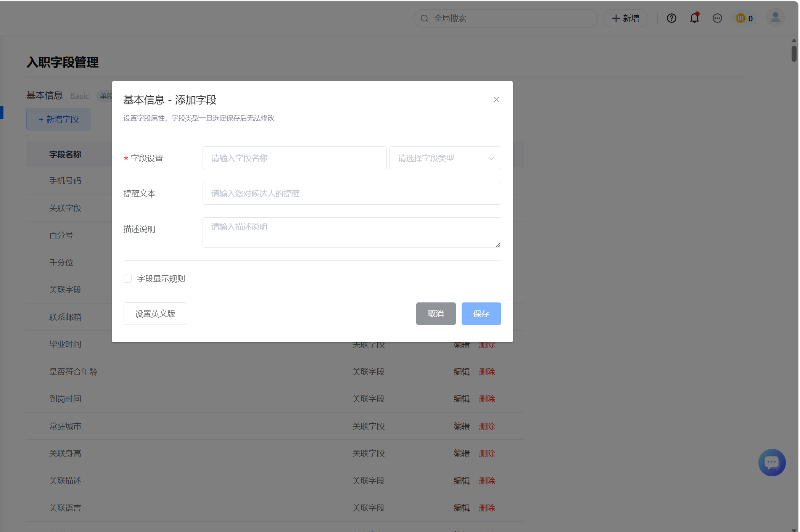Select the 手机号码 field name
Viewport: 800px width, 532px height.
pos(65,180)
